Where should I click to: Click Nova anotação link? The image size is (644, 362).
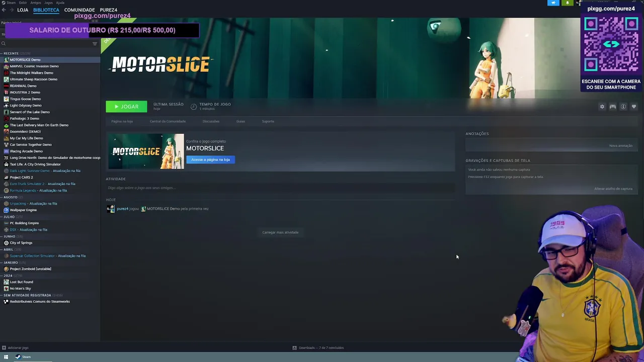tap(620, 146)
